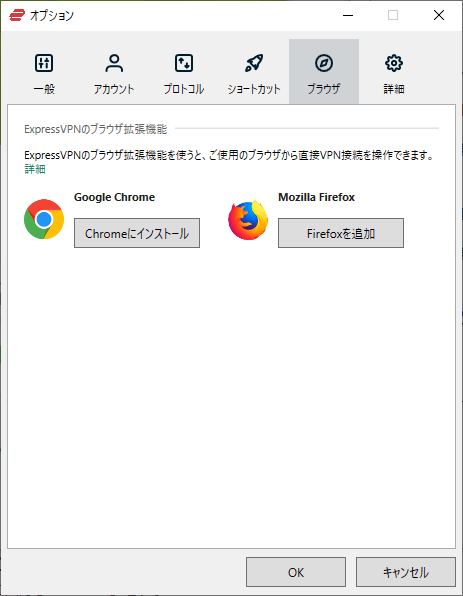Click the Google Chrome logo

tap(44, 219)
